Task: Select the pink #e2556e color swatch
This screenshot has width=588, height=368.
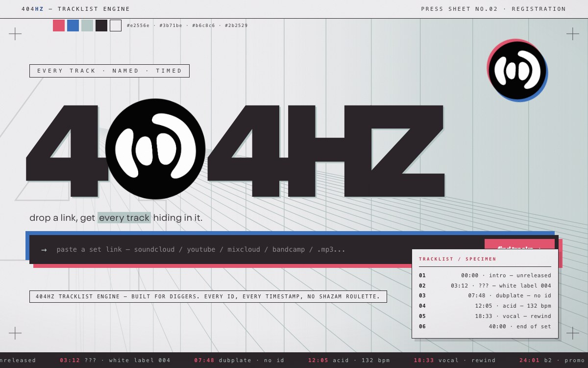Action: 59,26
